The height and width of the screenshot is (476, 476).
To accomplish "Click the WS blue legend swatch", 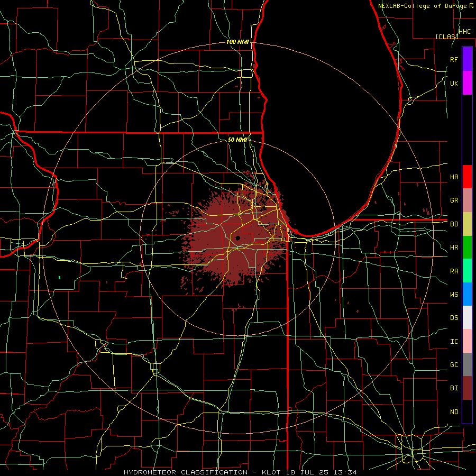I will (467, 294).
